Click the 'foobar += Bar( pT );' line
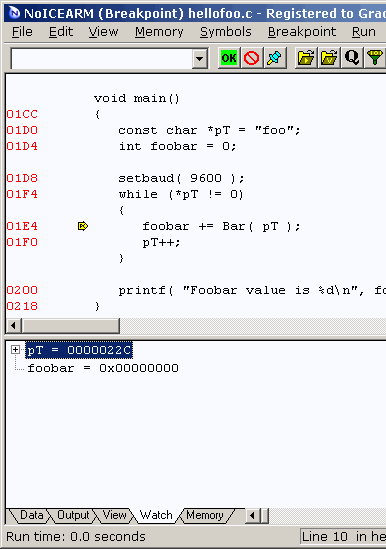The width and height of the screenshot is (386, 549). point(221,226)
